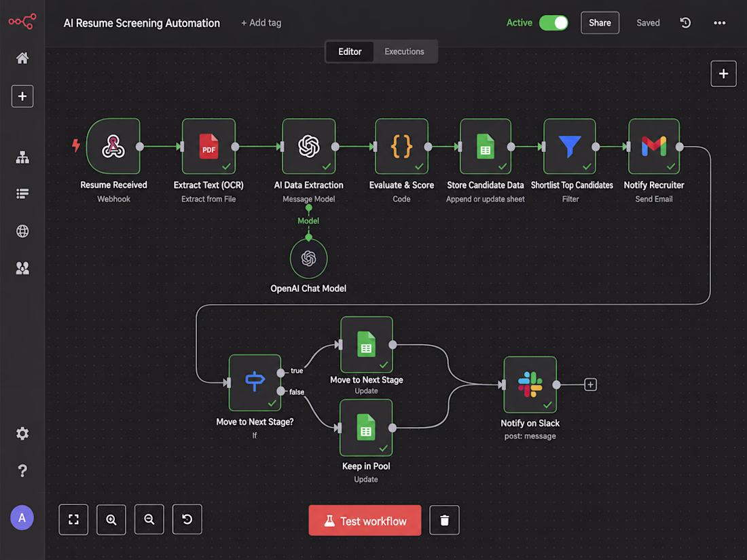747x560 pixels.
Task: Click + Add tag
Action: tap(261, 23)
